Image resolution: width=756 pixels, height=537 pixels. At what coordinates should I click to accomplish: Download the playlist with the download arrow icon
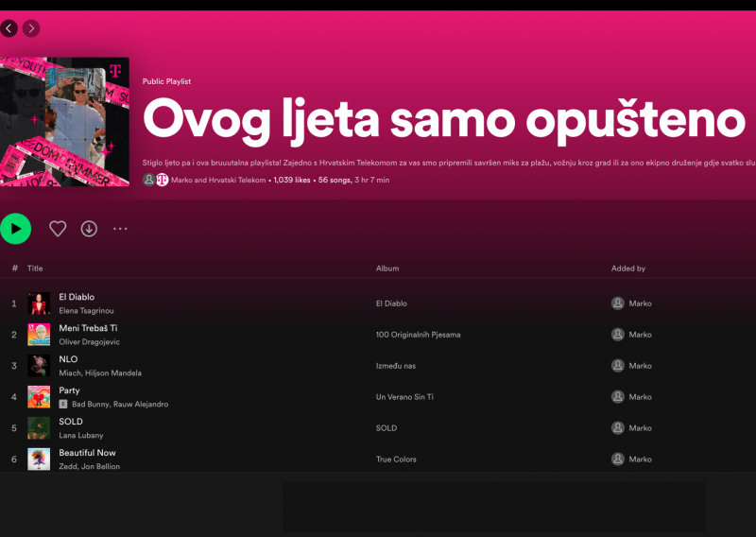[89, 229]
